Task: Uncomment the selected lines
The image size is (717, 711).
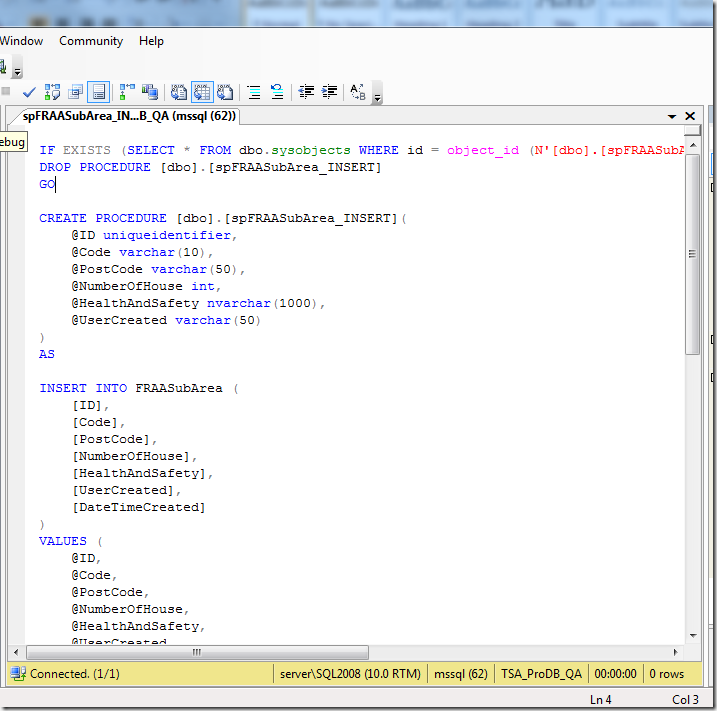Action: 277,92
